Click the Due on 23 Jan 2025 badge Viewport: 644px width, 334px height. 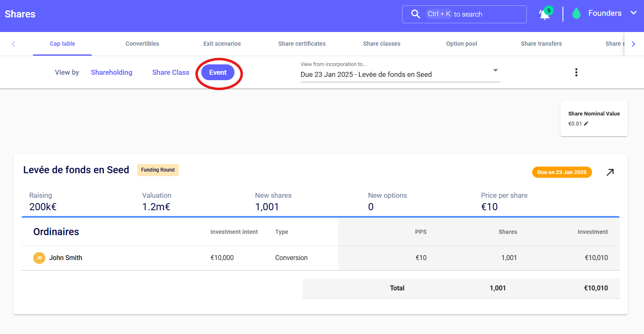562,172
